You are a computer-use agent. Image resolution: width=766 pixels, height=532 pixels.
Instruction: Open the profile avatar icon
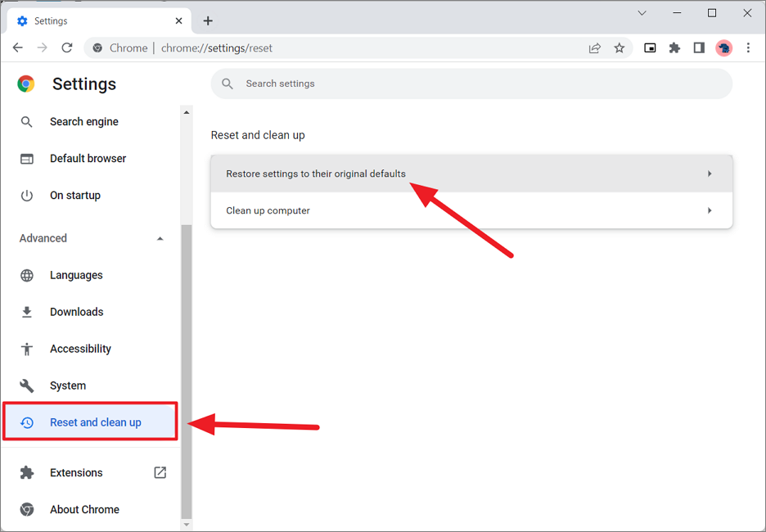point(723,48)
